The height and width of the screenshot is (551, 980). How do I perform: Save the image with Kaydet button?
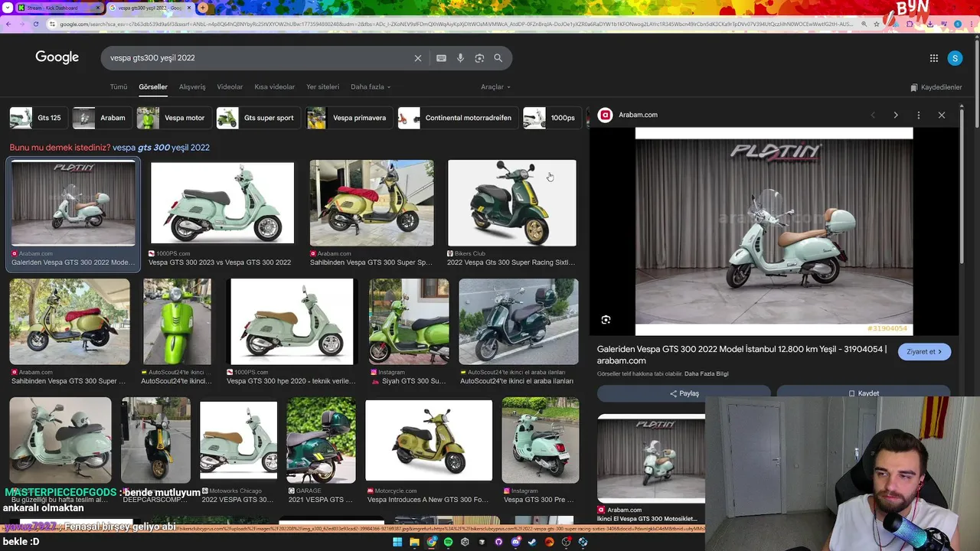(x=864, y=393)
